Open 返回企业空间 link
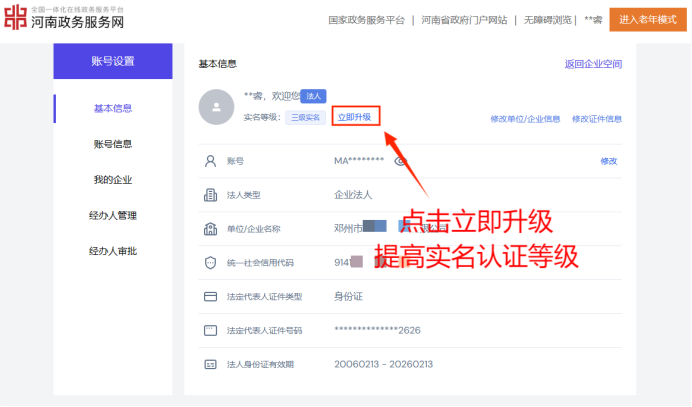 coord(593,64)
